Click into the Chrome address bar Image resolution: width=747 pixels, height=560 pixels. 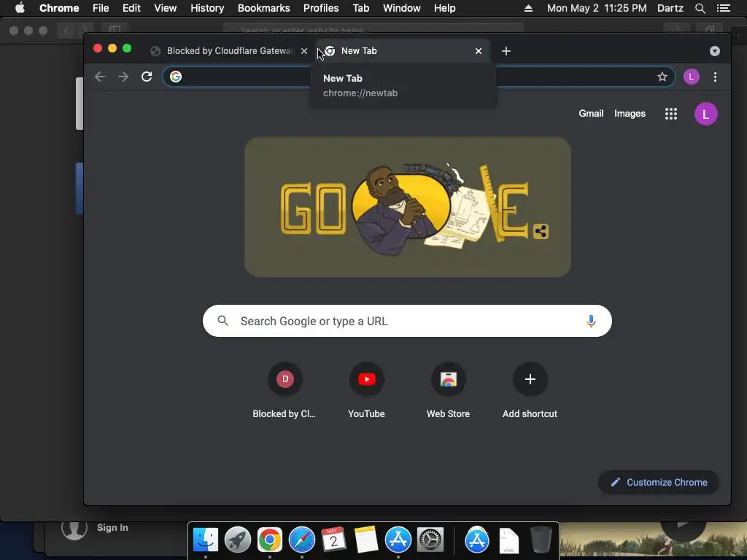tap(418, 77)
